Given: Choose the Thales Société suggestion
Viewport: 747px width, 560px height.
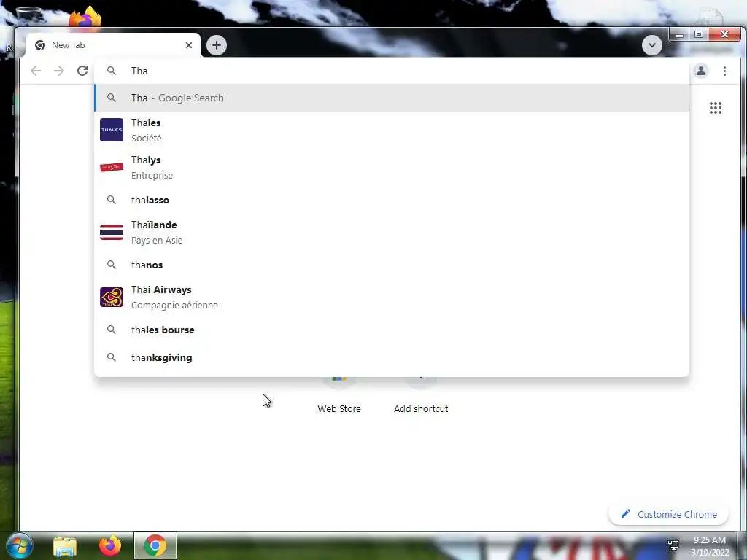Looking at the screenshot, I should (392, 130).
